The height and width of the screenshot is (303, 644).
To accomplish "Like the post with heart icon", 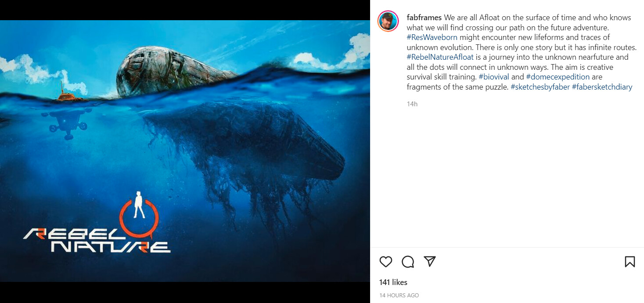I will 385,262.
